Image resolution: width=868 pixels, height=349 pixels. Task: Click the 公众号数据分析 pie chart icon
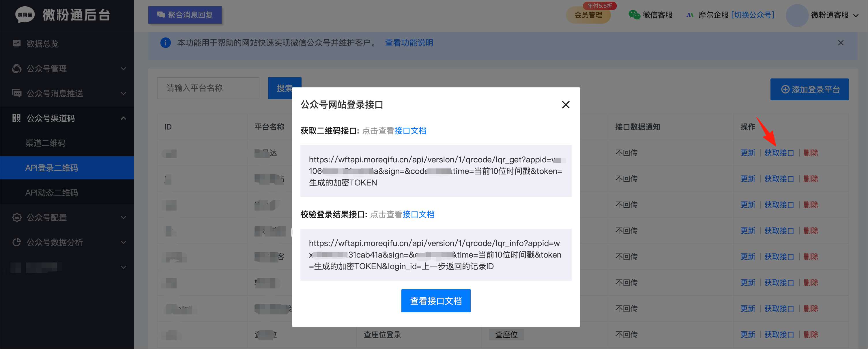pos(16,242)
